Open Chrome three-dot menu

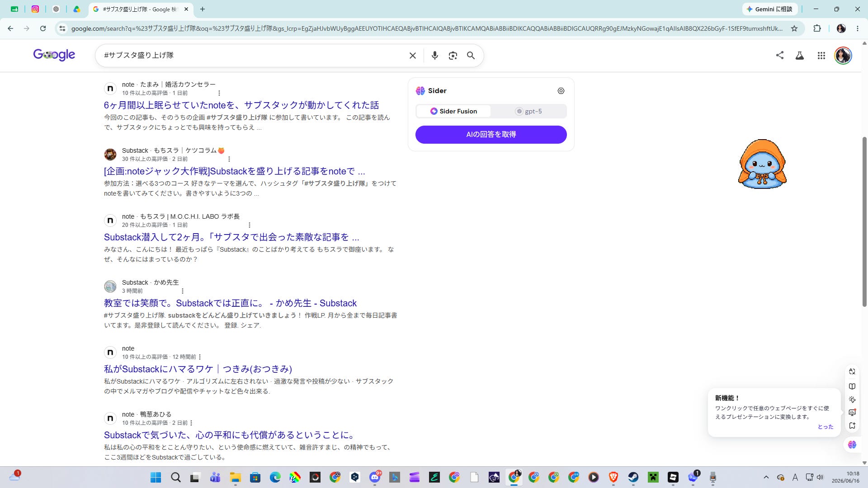[x=858, y=28]
